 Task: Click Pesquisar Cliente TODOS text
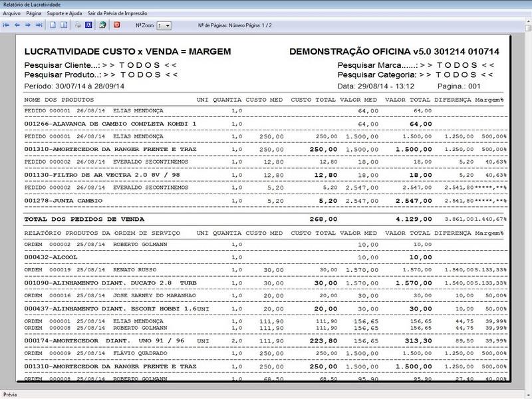100,65
